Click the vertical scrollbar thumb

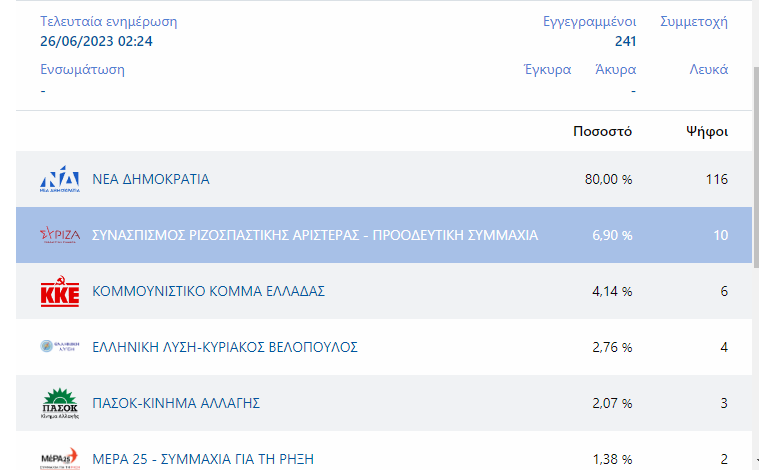pyautogui.click(x=756, y=167)
